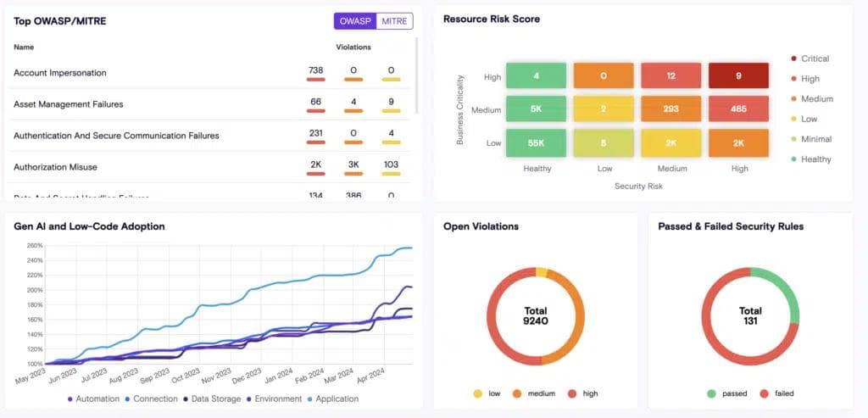Select the OWASP tab
Screen dimensions: 868x418
(x=355, y=21)
